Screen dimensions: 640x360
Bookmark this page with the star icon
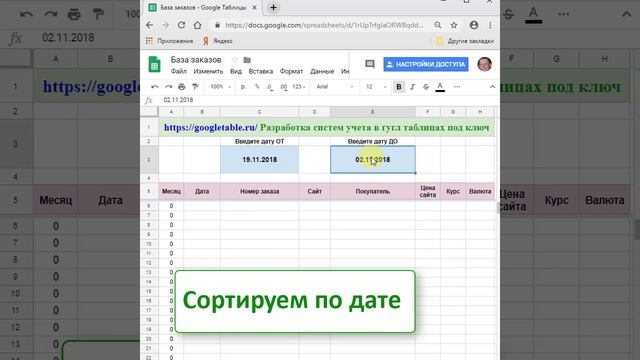(454, 25)
